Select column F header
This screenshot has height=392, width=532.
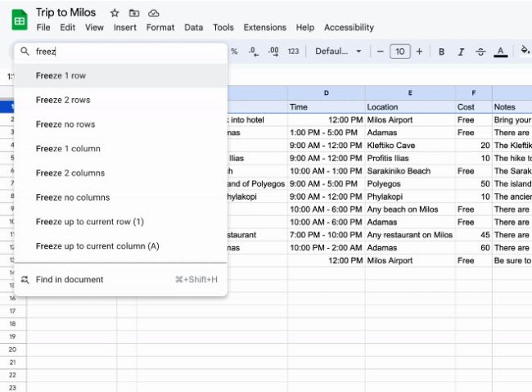474,93
